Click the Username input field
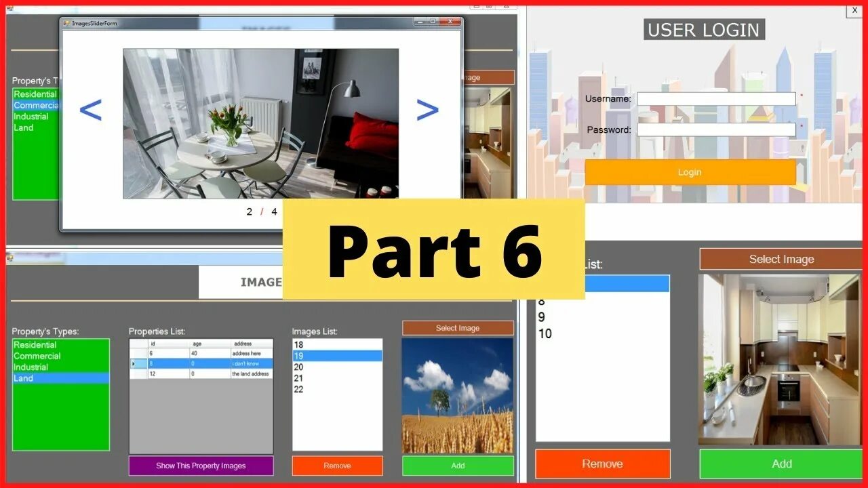 tap(716, 99)
